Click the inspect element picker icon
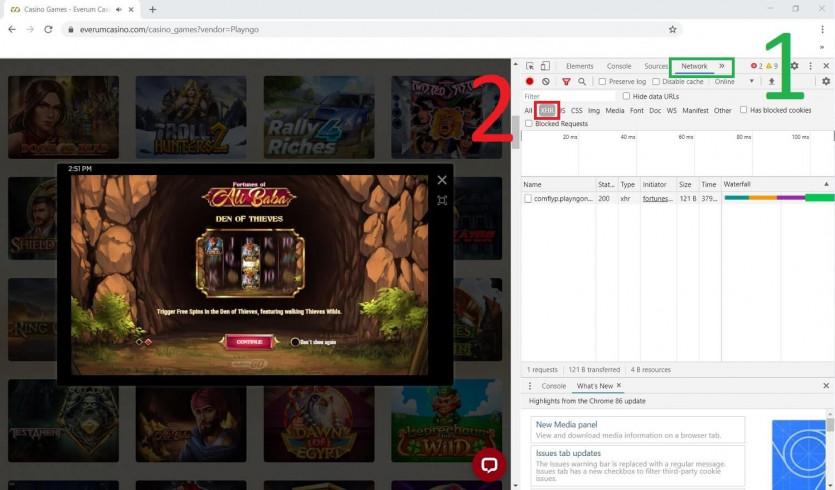 click(530, 66)
